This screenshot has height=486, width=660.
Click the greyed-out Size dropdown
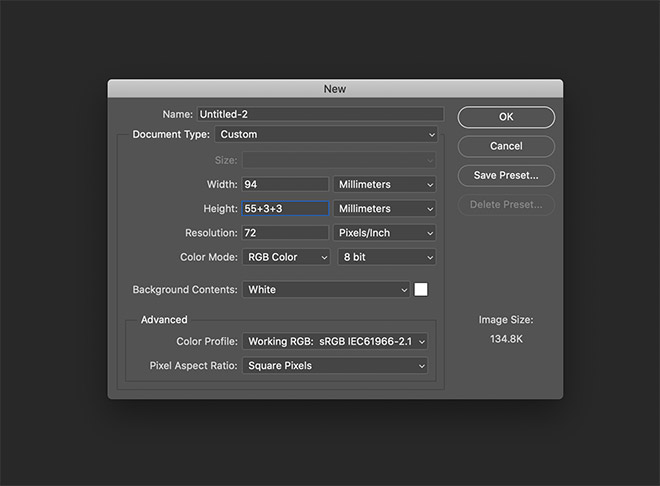[x=340, y=159]
